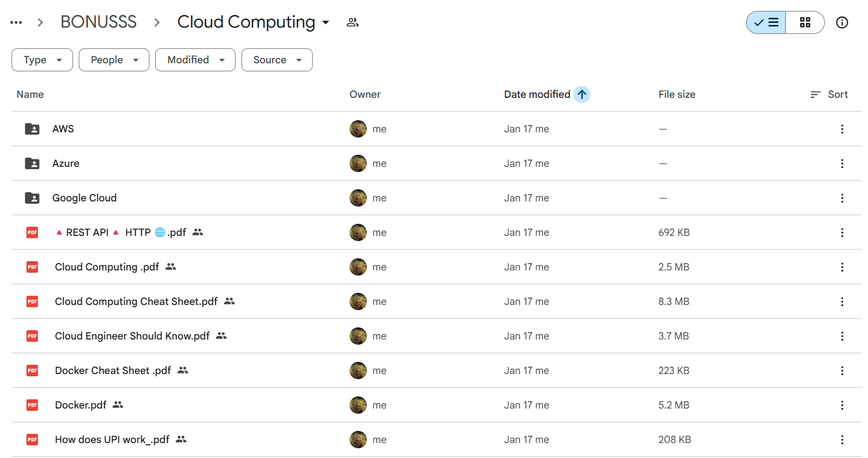Click owner avatar in the AWS row

click(x=358, y=129)
